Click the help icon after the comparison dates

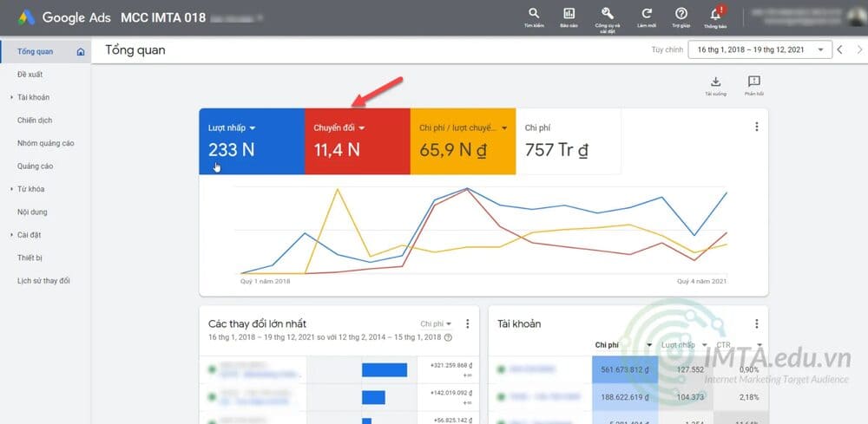[x=449, y=337]
